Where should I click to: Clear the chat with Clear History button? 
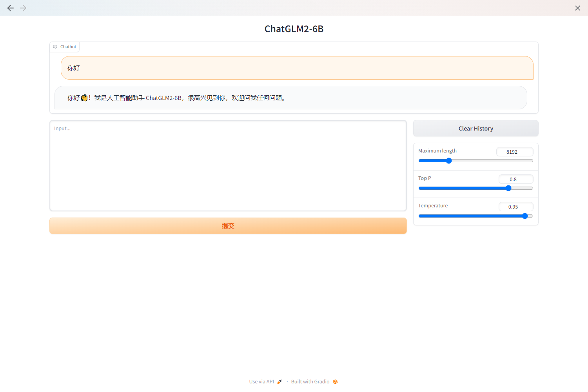pyautogui.click(x=476, y=129)
